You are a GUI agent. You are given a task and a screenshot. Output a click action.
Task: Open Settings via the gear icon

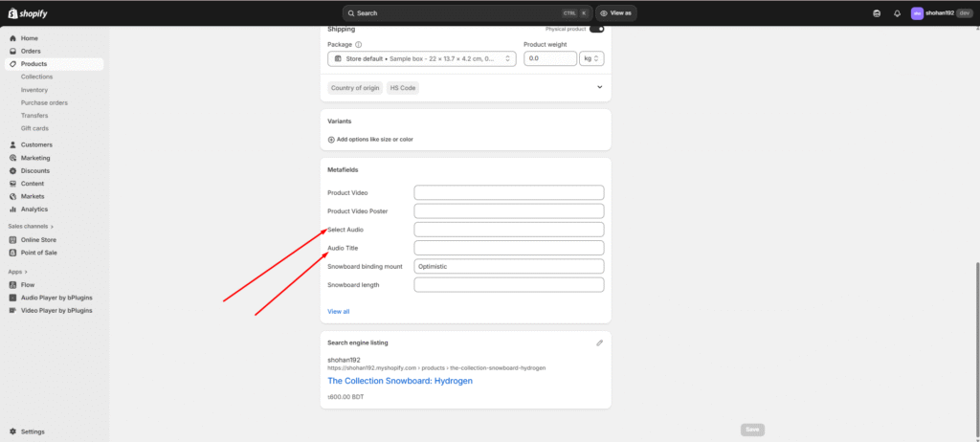coord(12,431)
